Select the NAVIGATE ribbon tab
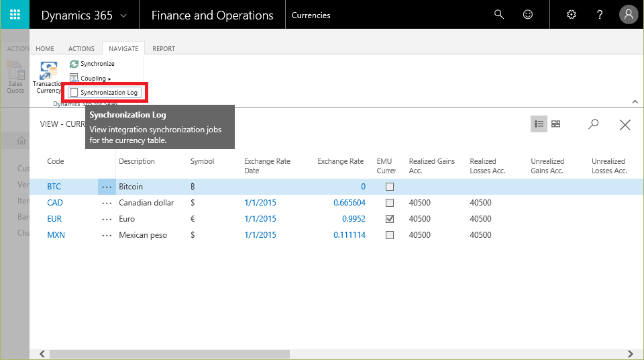 click(123, 48)
